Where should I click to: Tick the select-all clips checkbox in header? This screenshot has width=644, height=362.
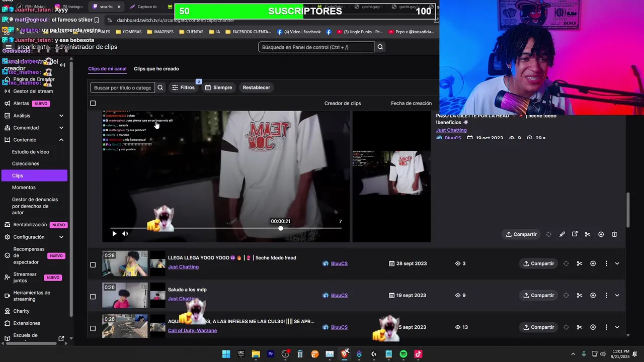[93, 103]
